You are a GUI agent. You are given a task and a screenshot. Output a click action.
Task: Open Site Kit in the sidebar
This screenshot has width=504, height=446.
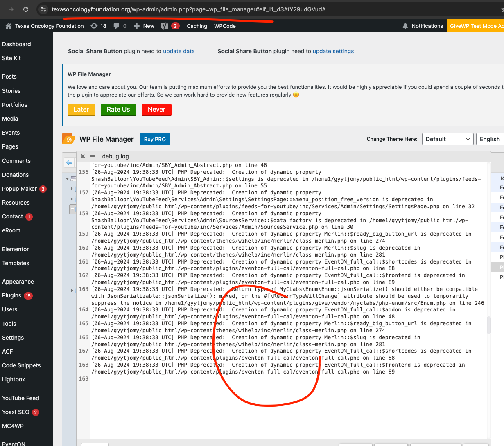click(11, 58)
